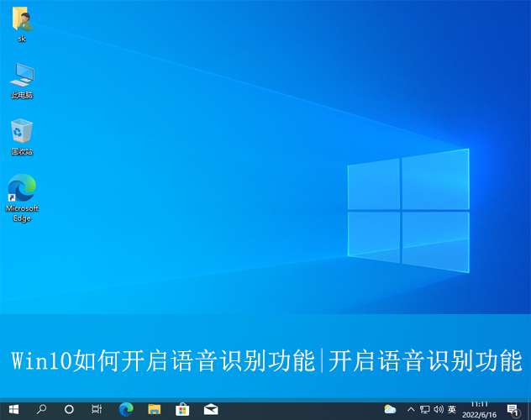Image resolution: width=531 pixels, height=420 pixels.
Task: Select the 'sk' user folder on desktop
Action: point(21,24)
